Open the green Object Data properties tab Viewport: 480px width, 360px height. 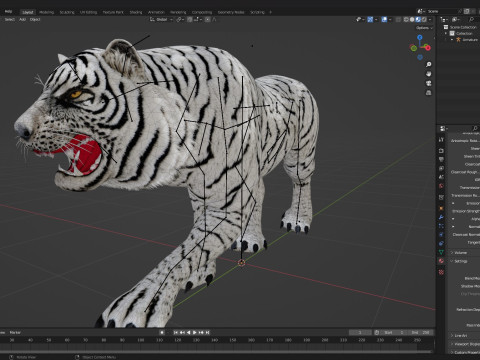[x=441, y=252]
